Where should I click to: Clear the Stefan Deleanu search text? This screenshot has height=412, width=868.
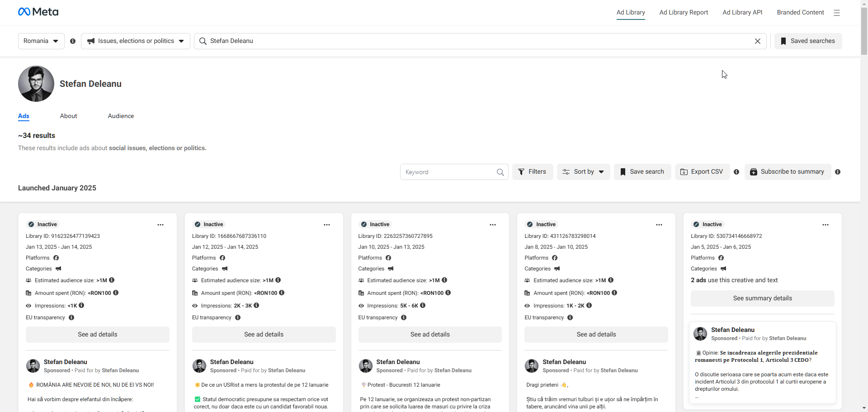coord(758,41)
